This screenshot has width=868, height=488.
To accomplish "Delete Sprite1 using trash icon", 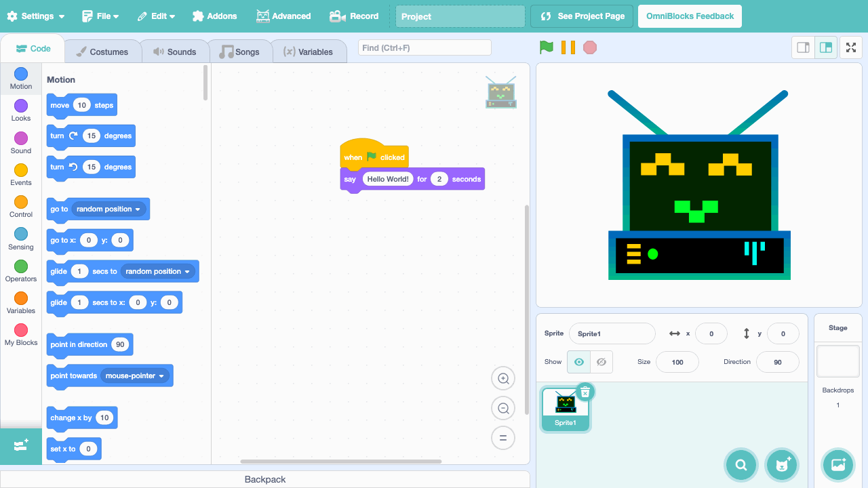I will point(585,392).
